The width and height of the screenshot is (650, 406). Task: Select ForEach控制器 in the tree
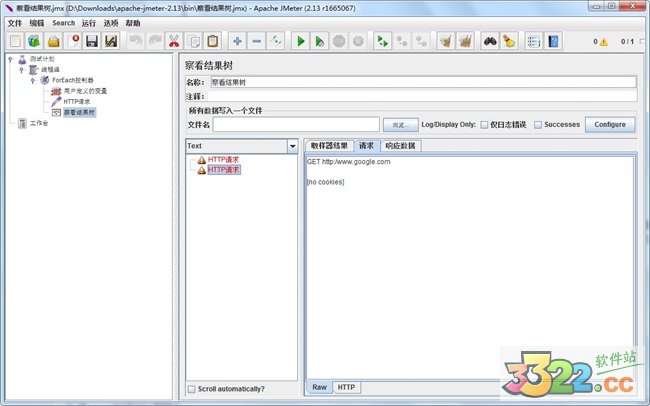(x=73, y=80)
